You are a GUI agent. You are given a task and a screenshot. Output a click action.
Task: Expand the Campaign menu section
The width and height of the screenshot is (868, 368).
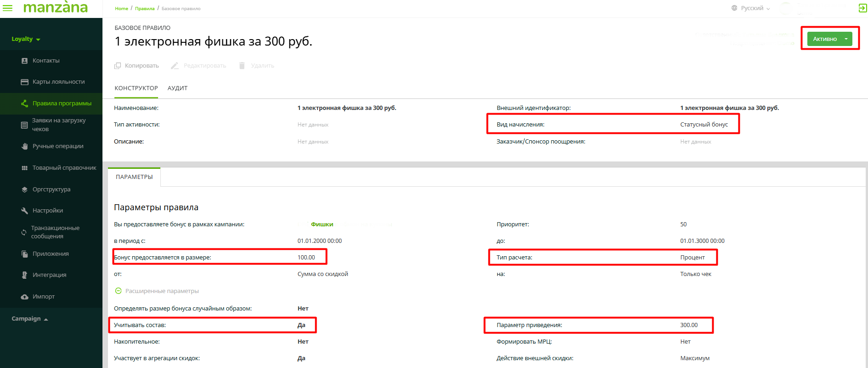click(29, 319)
